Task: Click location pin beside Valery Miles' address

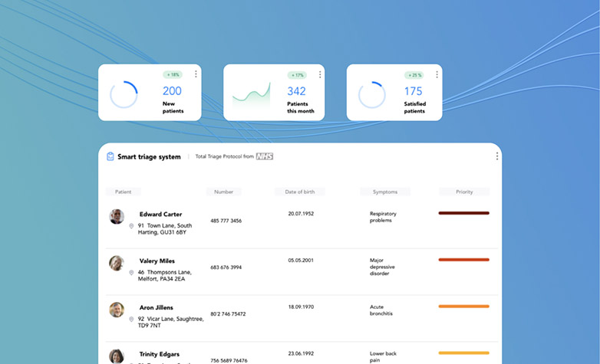Action: [x=131, y=272]
